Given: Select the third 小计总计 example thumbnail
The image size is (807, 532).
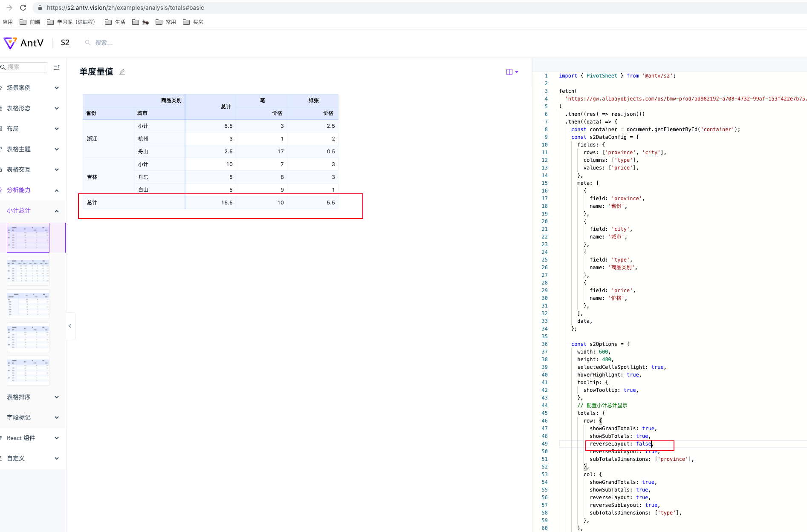Looking at the screenshot, I should 28,304.
